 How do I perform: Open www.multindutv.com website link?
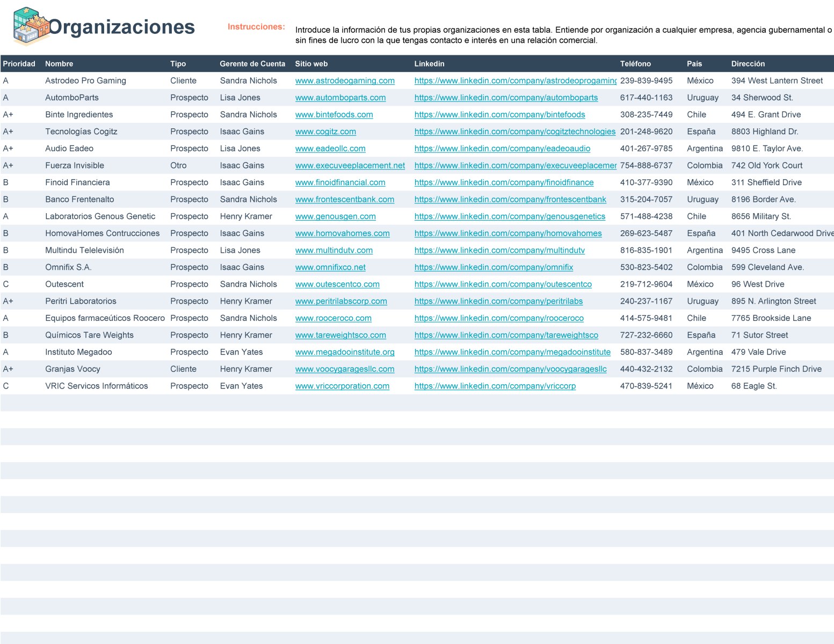[x=334, y=251]
